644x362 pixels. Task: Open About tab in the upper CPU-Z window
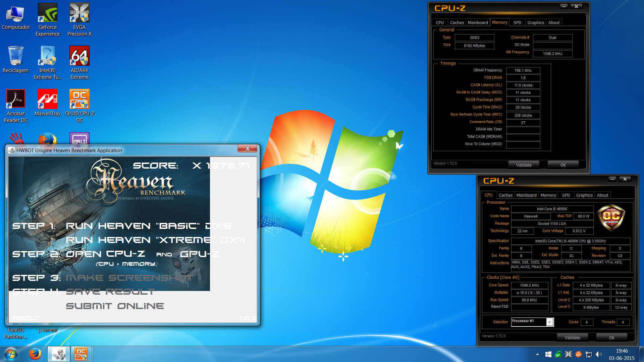(554, 22)
